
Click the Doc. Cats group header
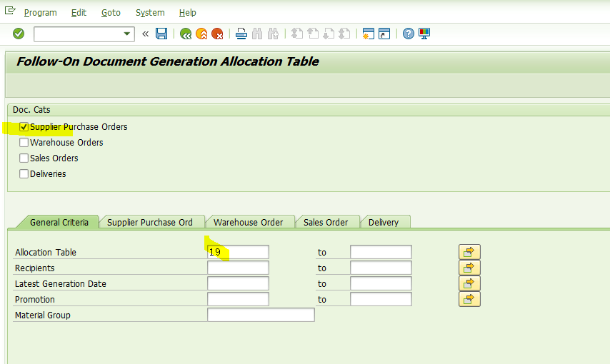coord(31,110)
